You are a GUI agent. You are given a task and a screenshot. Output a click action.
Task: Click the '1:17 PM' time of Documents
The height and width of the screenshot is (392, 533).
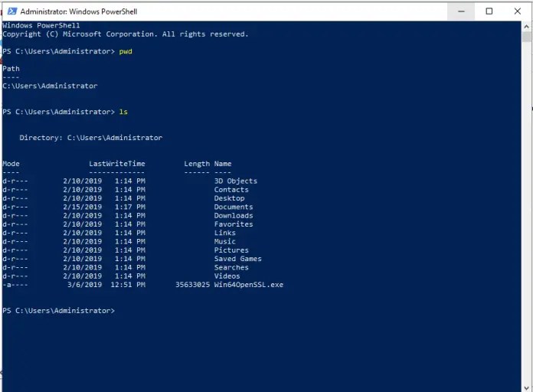click(x=130, y=207)
